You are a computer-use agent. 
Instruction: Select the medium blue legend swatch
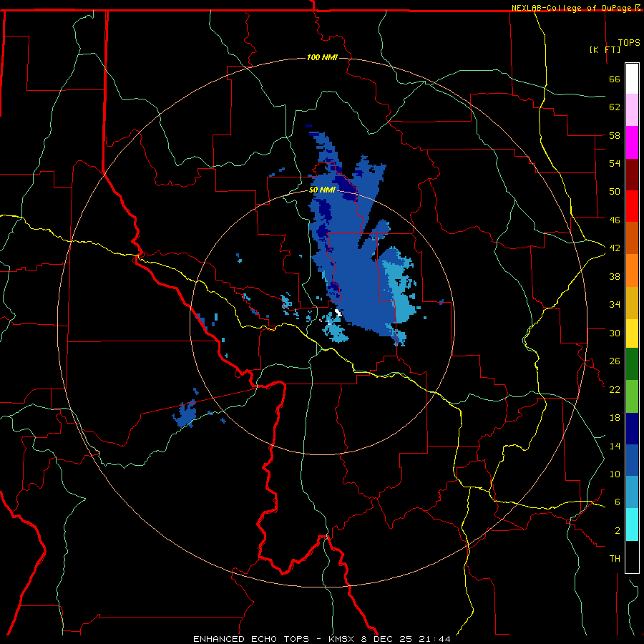point(632,460)
